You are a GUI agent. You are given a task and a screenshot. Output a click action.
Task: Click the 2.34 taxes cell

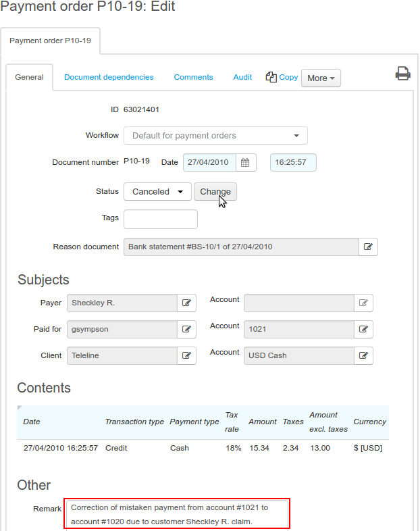(x=291, y=449)
